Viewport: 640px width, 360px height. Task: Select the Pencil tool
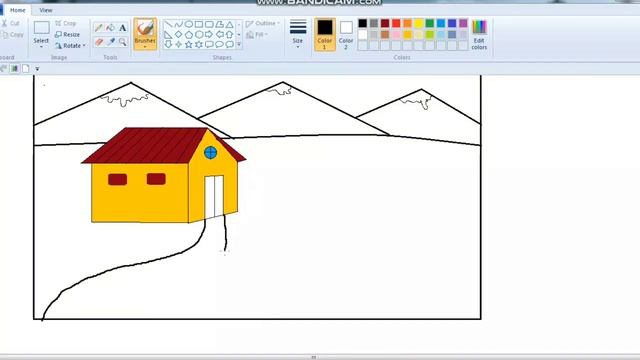pos(98,28)
